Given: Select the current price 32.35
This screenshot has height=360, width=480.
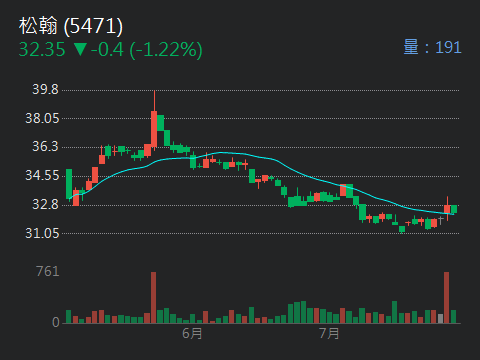Looking at the screenshot, I should (42, 49).
